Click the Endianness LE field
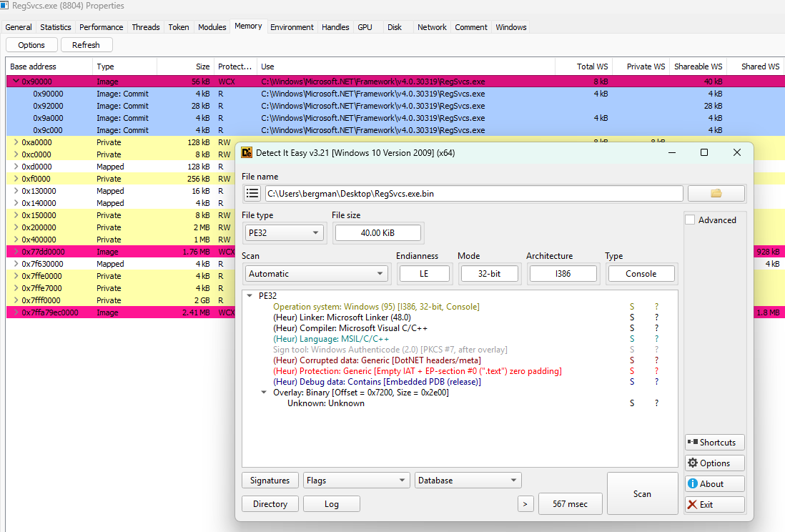The width and height of the screenshot is (785, 532). pyautogui.click(x=423, y=274)
